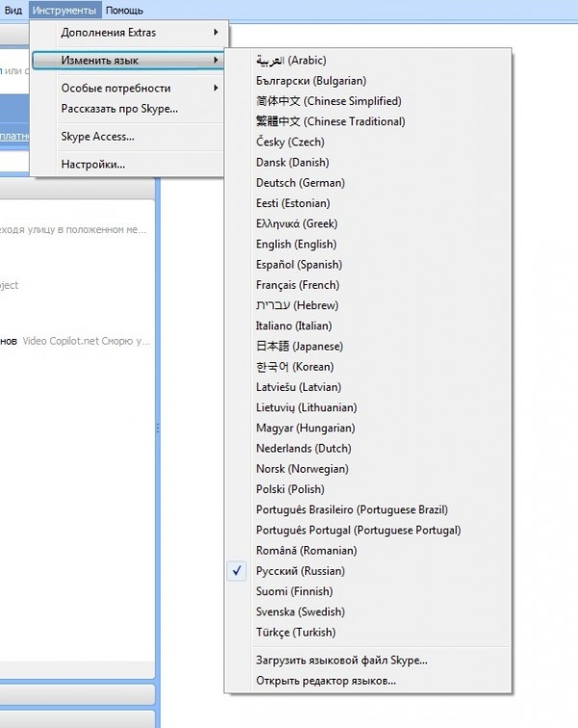Select Türkçe (Turkish) language
The image size is (578, 728).
coord(368,633)
